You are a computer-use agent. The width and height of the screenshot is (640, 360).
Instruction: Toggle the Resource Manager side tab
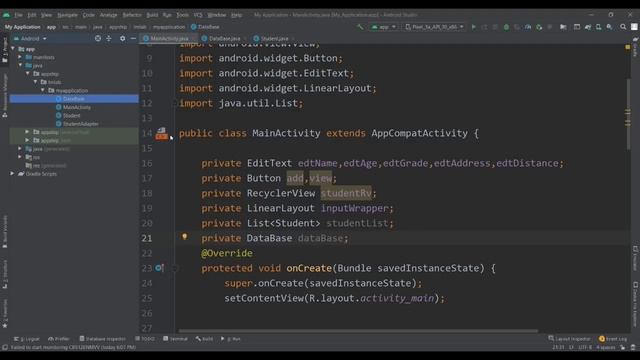5,96
